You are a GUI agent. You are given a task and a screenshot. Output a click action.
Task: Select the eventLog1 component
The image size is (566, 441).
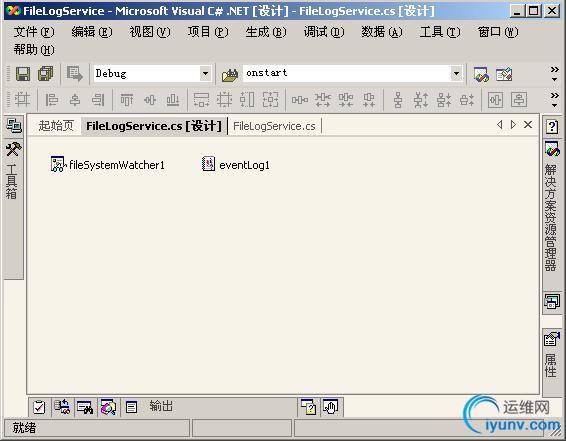coord(236,165)
